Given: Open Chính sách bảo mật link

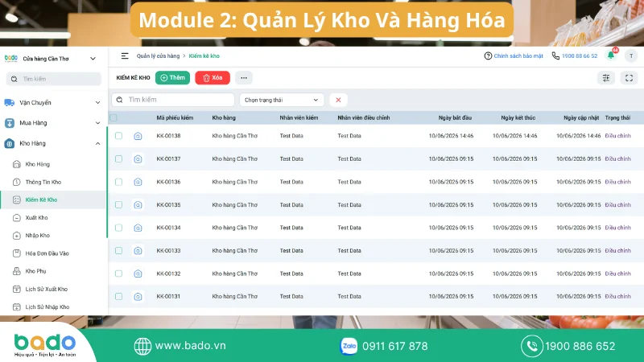Looking at the screenshot, I should click(518, 56).
